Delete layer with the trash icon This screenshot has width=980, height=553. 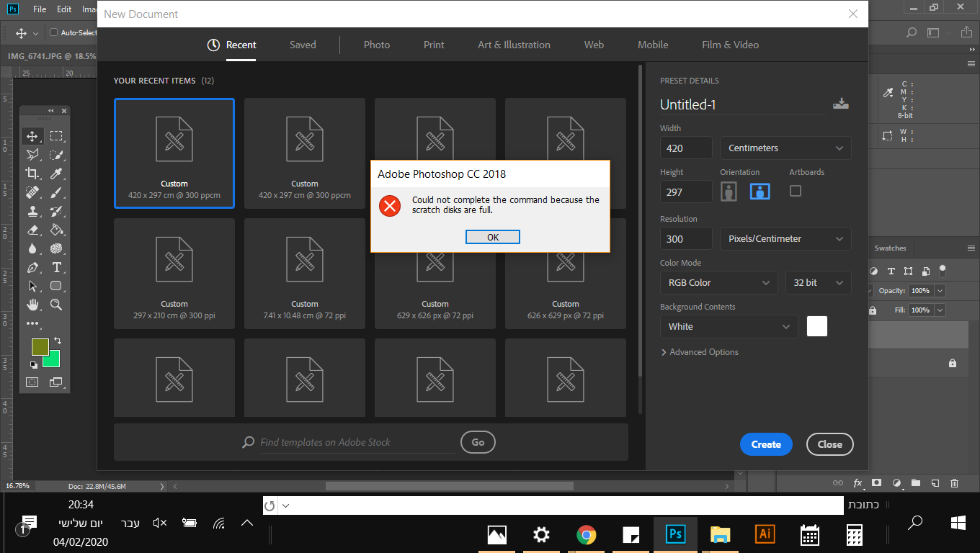[x=954, y=483]
